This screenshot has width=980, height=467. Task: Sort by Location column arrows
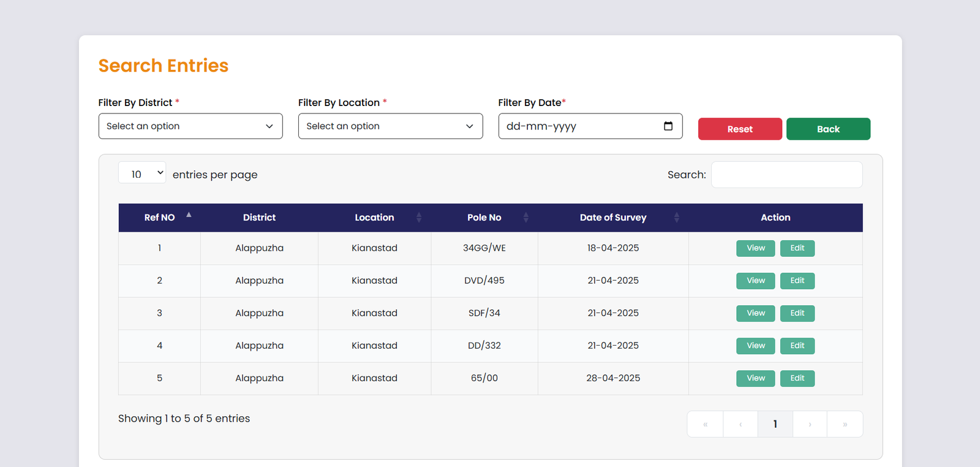point(419,218)
